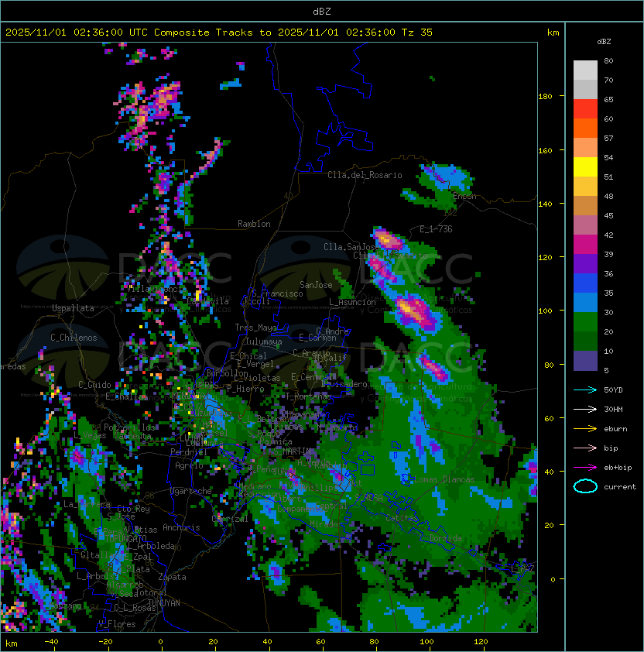644x652 pixels.
Task: Click the Perdriel town label
Action: point(189,452)
